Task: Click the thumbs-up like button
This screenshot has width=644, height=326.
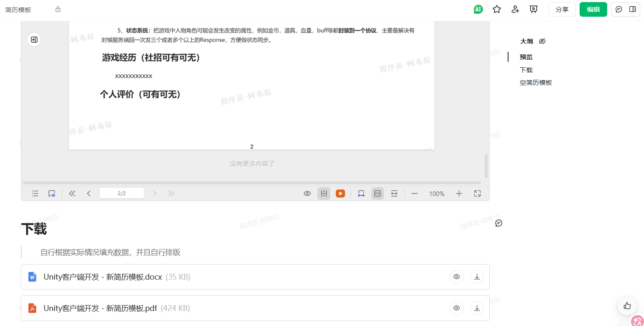Action: pos(627,306)
